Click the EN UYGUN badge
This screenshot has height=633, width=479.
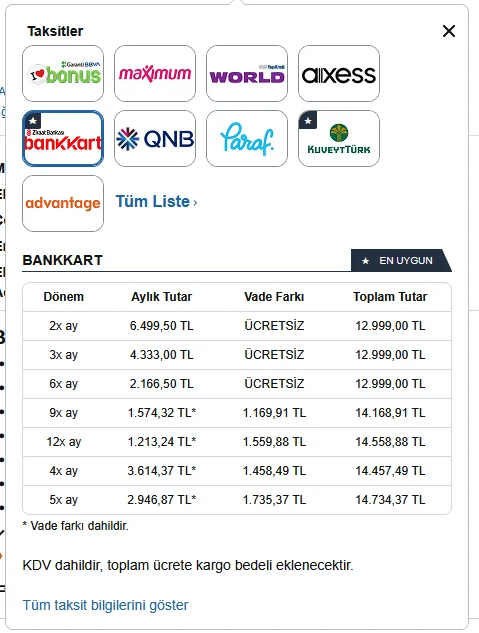click(401, 260)
